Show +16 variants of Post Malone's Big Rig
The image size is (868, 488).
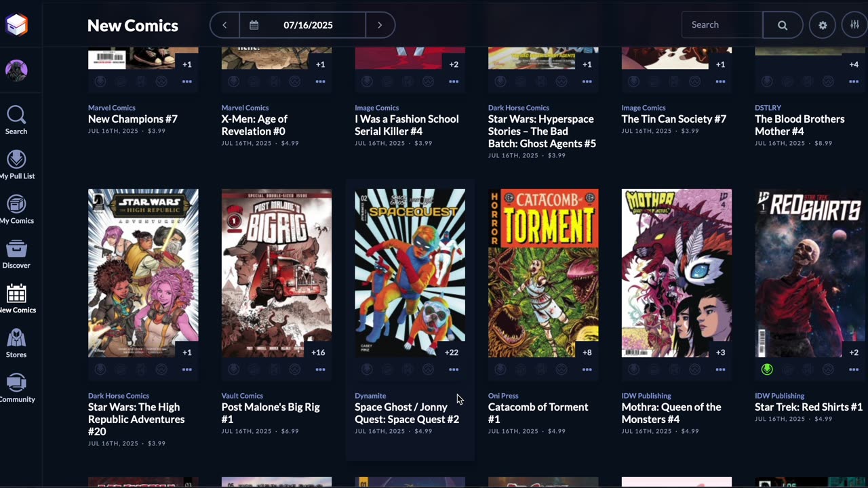(x=318, y=352)
